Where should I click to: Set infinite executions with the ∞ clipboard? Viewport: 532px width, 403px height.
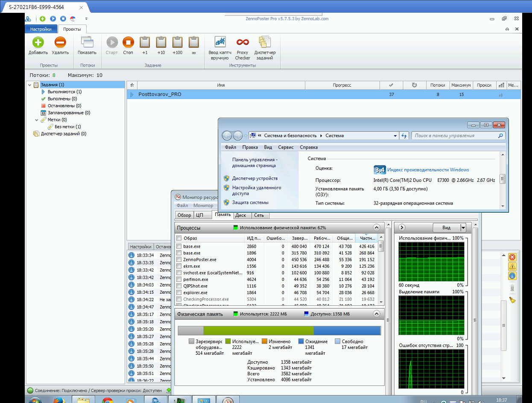coord(194,42)
